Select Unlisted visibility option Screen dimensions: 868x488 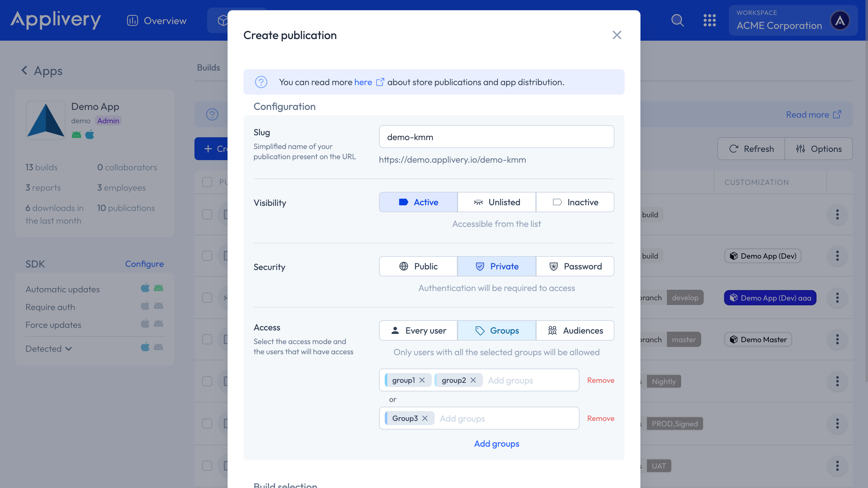point(496,202)
